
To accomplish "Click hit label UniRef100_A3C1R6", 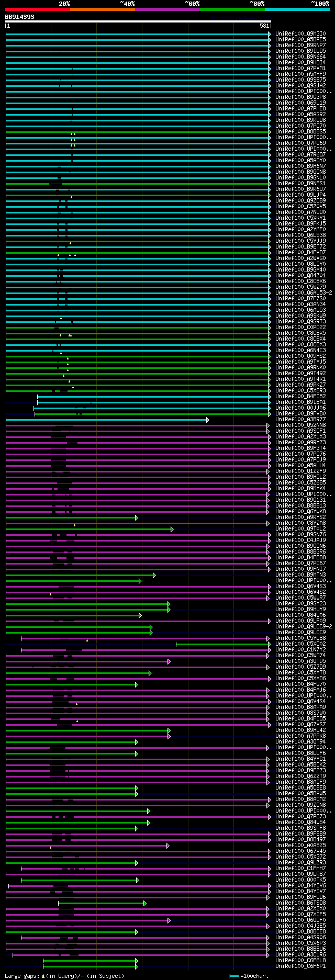I will pyautogui.click(x=300, y=955).
